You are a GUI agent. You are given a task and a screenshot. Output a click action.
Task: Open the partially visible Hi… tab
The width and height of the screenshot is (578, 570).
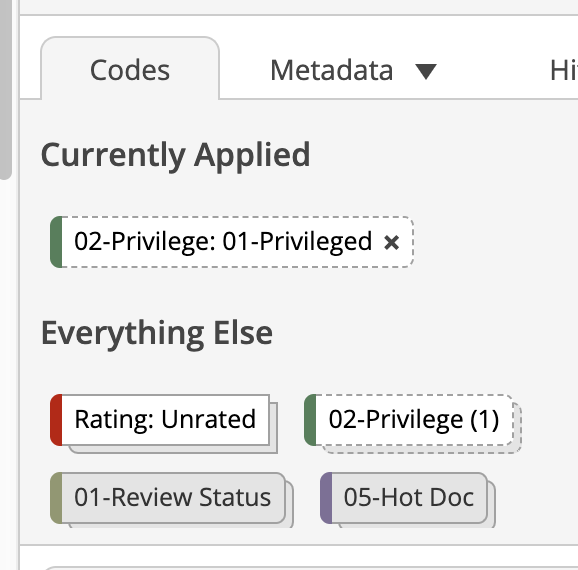pos(564,70)
